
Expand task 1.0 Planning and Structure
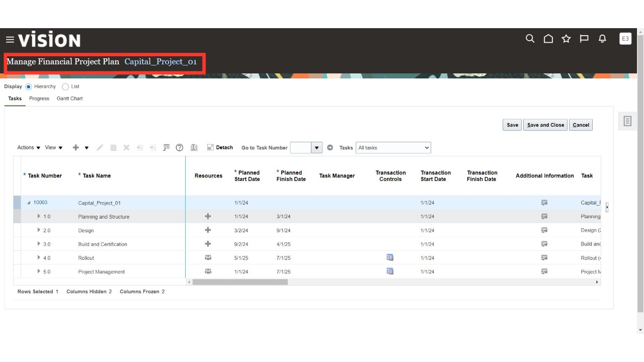tap(39, 216)
